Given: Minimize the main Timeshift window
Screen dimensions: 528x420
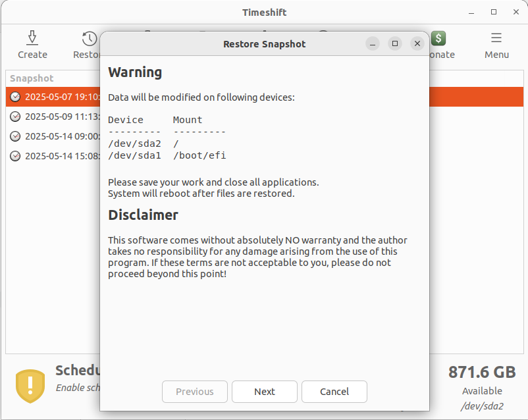Looking at the screenshot, I should click(x=471, y=12).
